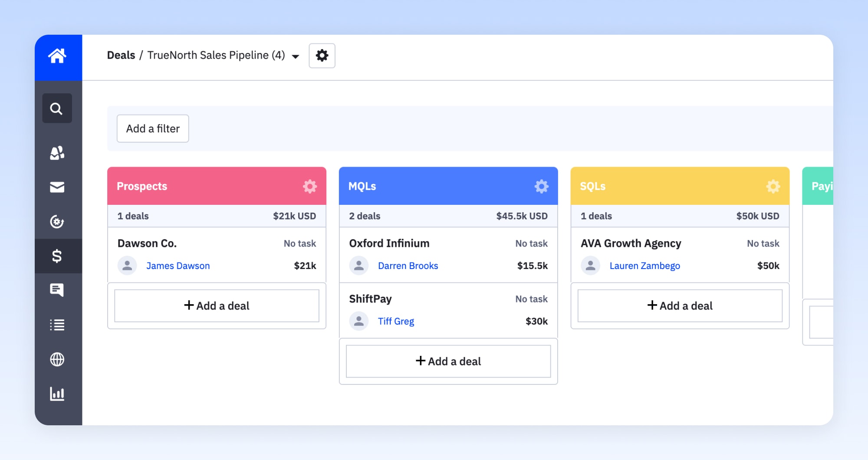Go to the Home dashboard icon
The height and width of the screenshot is (460, 868).
pyautogui.click(x=57, y=56)
